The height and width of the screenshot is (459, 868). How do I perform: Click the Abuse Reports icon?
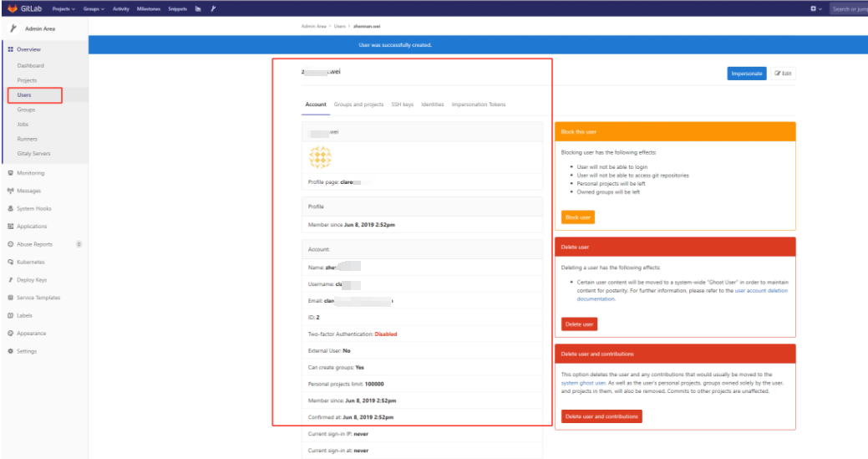tap(11, 244)
